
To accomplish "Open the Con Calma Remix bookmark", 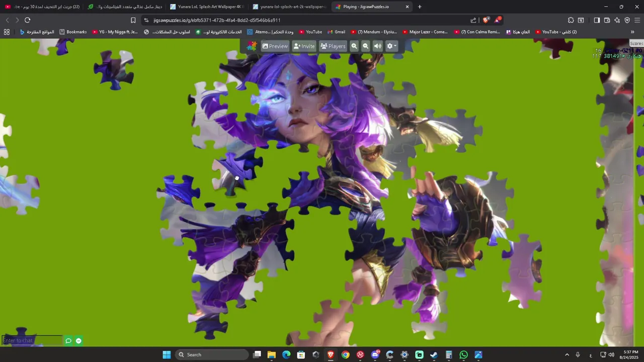I will pyautogui.click(x=477, y=32).
